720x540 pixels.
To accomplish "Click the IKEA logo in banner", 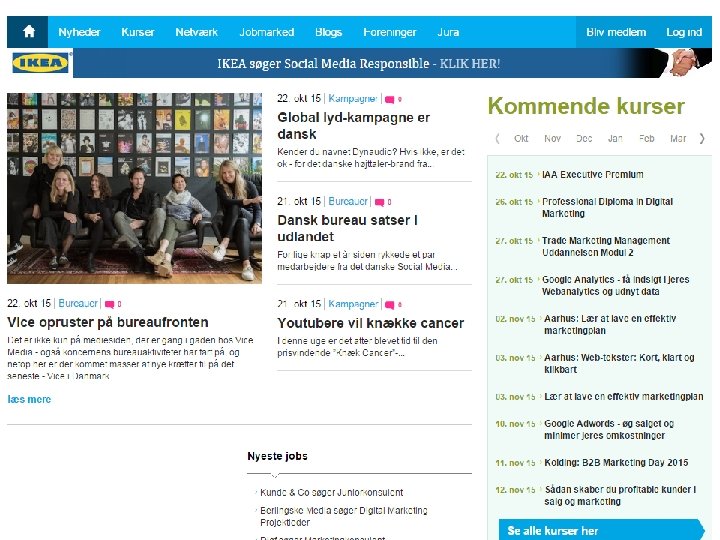I will (x=40, y=63).
